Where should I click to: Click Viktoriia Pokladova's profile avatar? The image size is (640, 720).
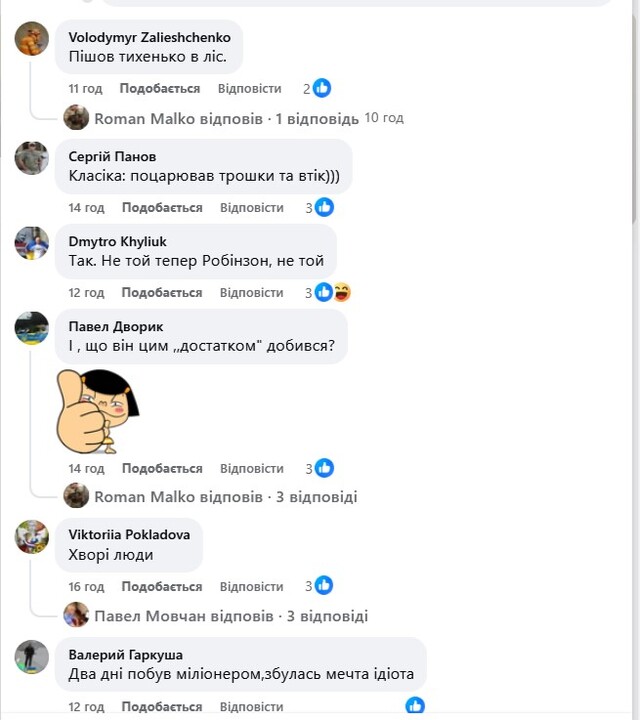[32, 537]
